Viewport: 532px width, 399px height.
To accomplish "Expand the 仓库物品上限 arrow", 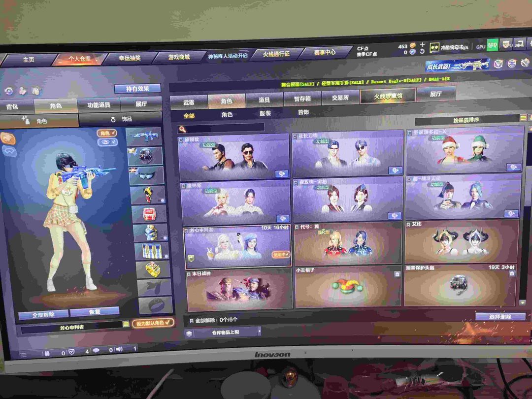I will pyautogui.click(x=259, y=331).
